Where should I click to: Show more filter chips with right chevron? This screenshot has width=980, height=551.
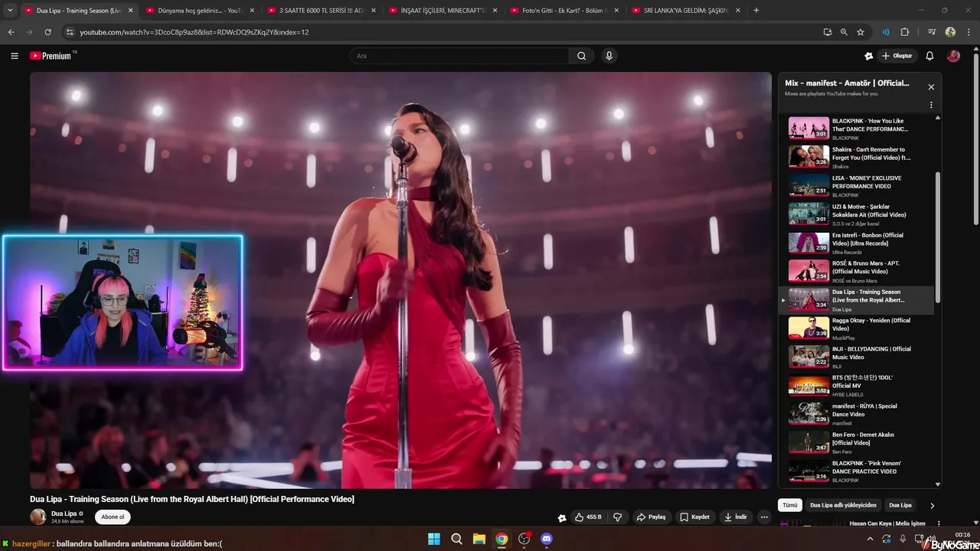point(932,506)
